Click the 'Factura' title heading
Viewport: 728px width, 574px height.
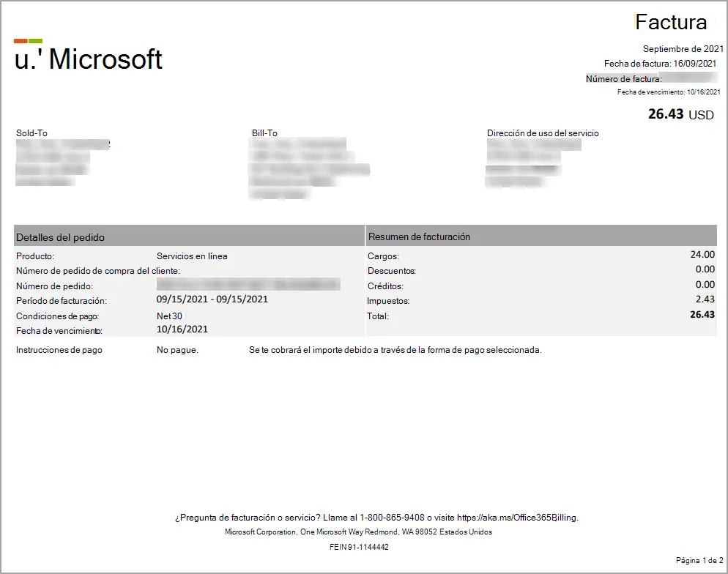pos(670,22)
